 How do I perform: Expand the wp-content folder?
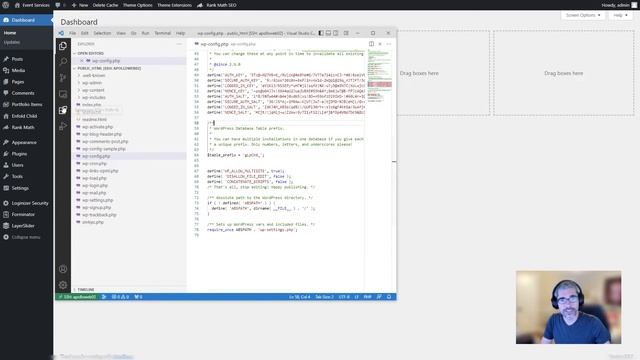click(x=93, y=90)
